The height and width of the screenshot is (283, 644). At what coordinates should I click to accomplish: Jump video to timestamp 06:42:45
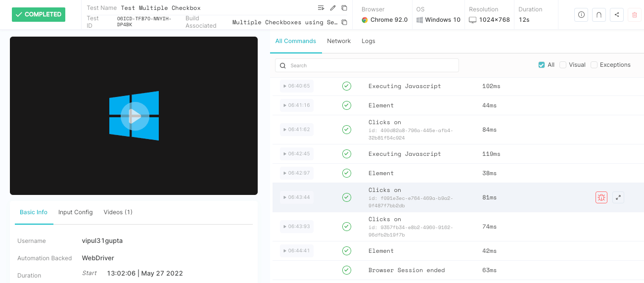[x=296, y=154]
